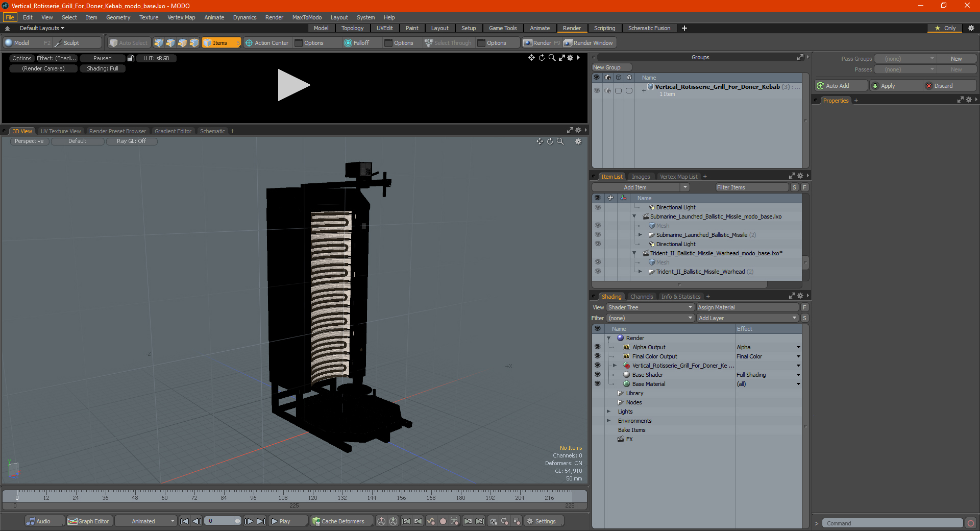Toggle visibility of Submarine_Launched_Ballistic_Missile item
Viewport: 980px width, 531px height.
tap(598, 235)
